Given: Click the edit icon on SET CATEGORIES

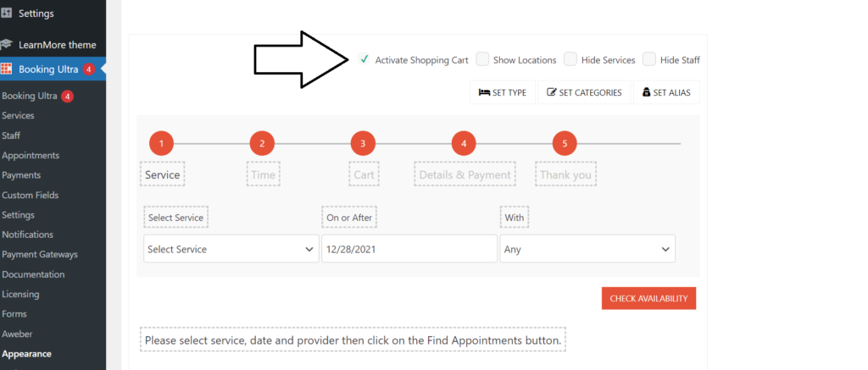Looking at the screenshot, I should tap(551, 92).
